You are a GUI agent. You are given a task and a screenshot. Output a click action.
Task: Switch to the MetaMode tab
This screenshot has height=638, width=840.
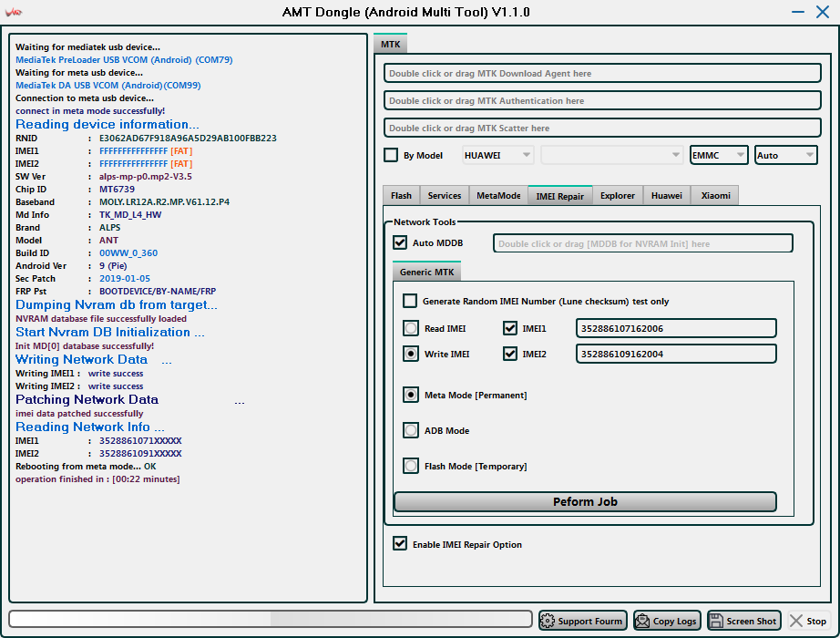[x=498, y=195]
